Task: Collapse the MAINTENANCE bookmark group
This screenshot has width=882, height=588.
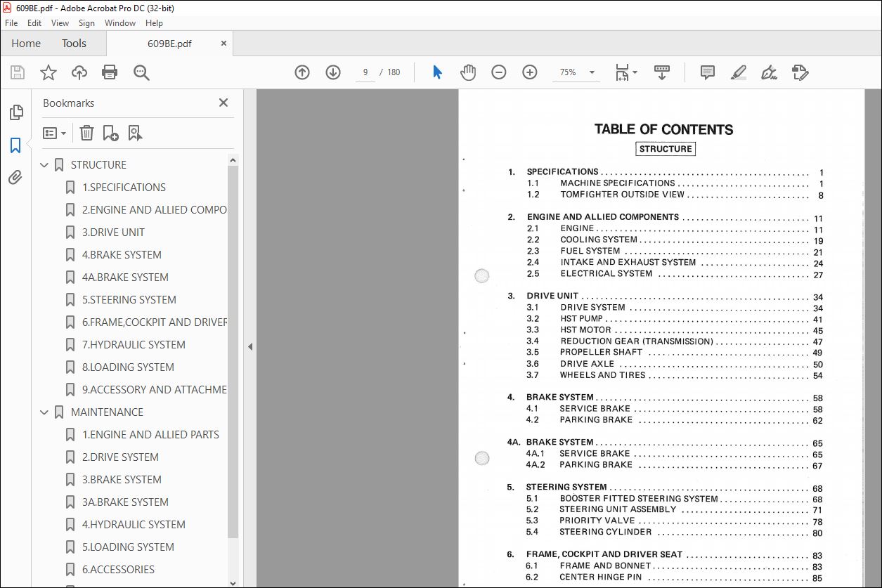Action: 45,412
